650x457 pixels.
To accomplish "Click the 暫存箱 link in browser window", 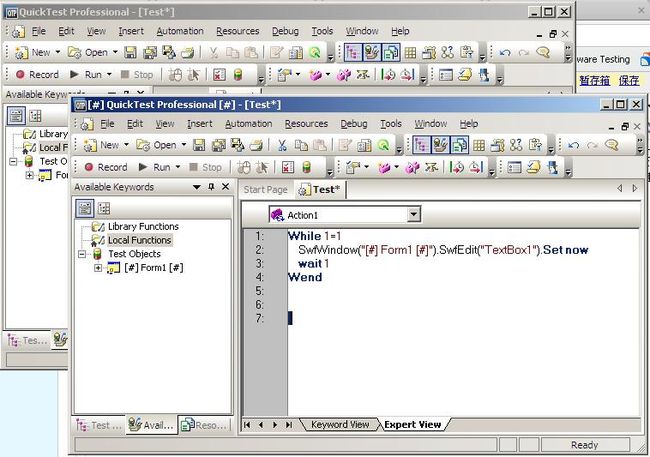I will point(594,80).
